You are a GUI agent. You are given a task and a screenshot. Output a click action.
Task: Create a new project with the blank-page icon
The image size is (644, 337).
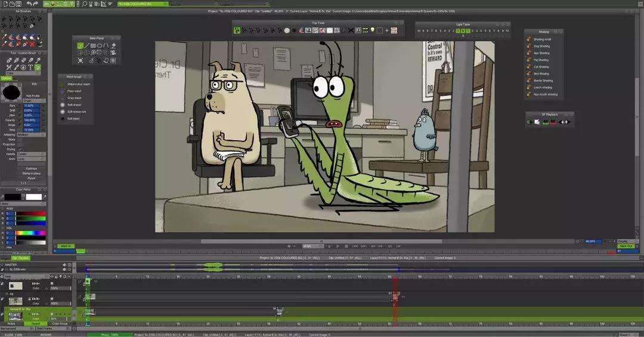coord(6,4)
